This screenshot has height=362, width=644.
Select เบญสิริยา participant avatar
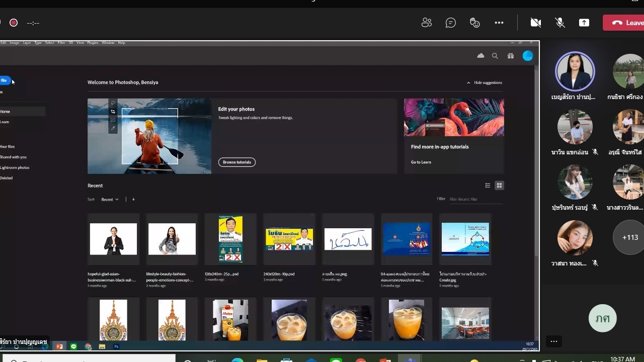575,71
